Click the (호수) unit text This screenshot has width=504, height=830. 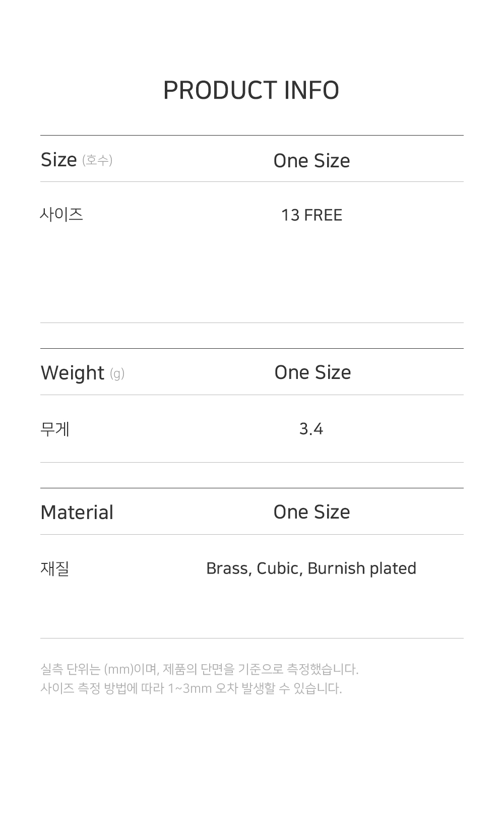(x=97, y=160)
